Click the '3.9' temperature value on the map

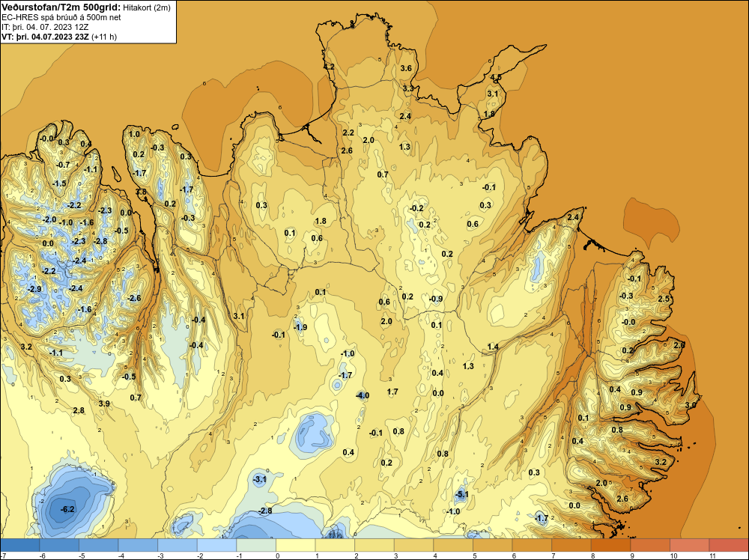tap(104, 404)
